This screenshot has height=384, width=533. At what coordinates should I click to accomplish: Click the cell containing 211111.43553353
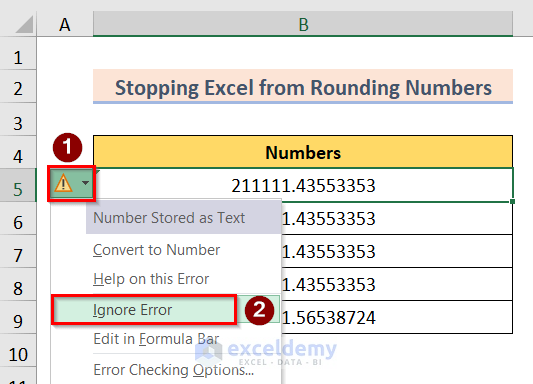coord(303,185)
